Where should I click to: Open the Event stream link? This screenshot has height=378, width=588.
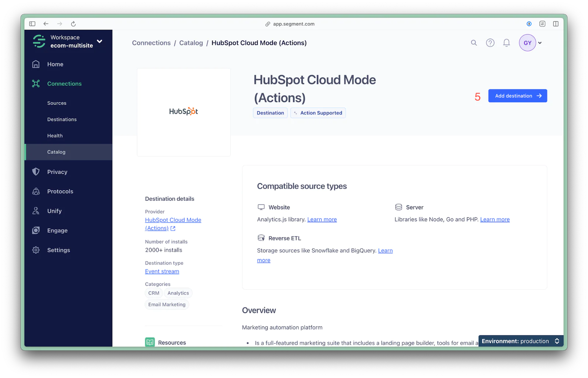point(162,271)
